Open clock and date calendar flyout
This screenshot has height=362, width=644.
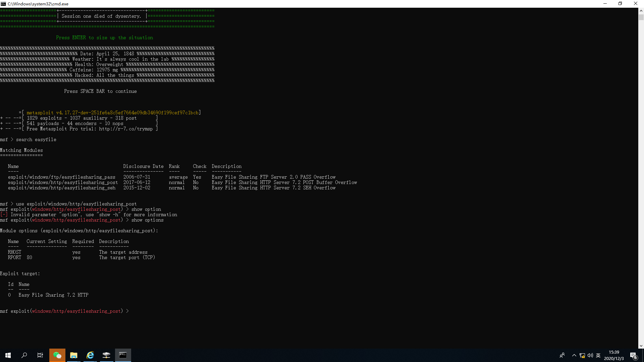pos(614,355)
